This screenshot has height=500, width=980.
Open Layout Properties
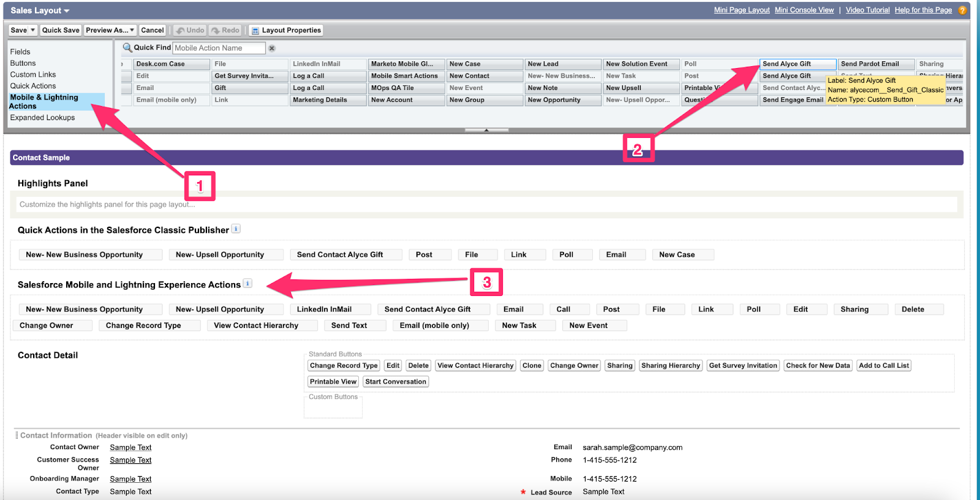(x=286, y=30)
